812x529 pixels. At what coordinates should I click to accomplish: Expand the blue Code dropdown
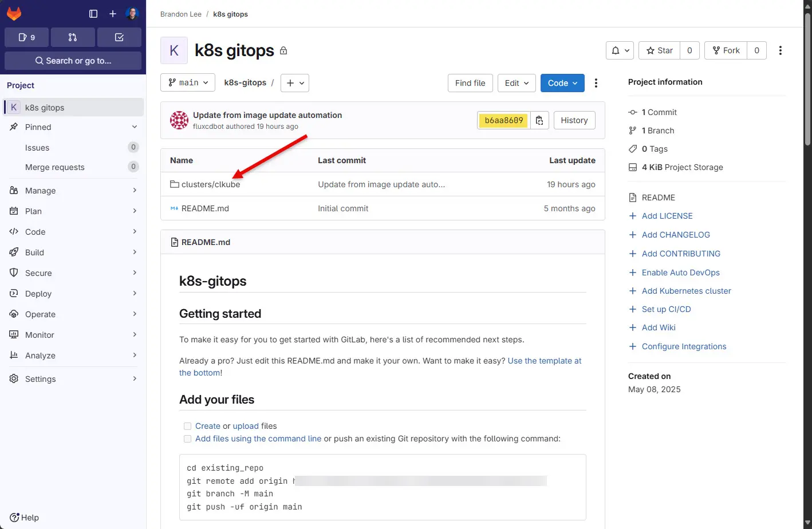coord(562,83)
